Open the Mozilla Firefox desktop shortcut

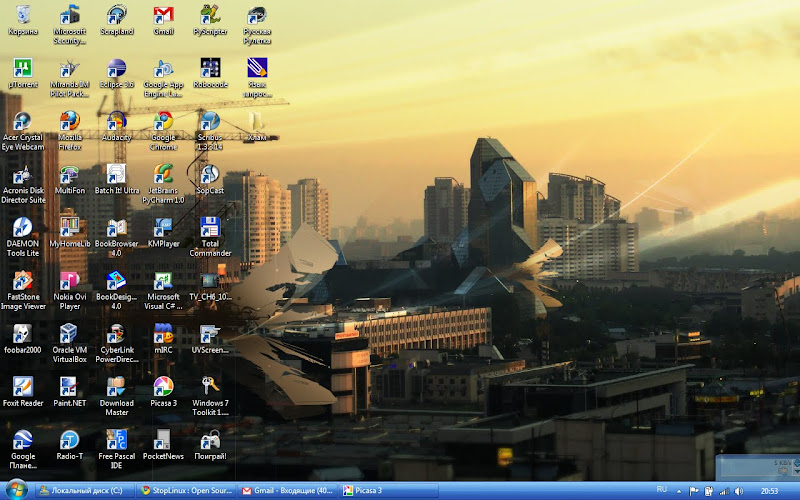(x=69, y=122)
